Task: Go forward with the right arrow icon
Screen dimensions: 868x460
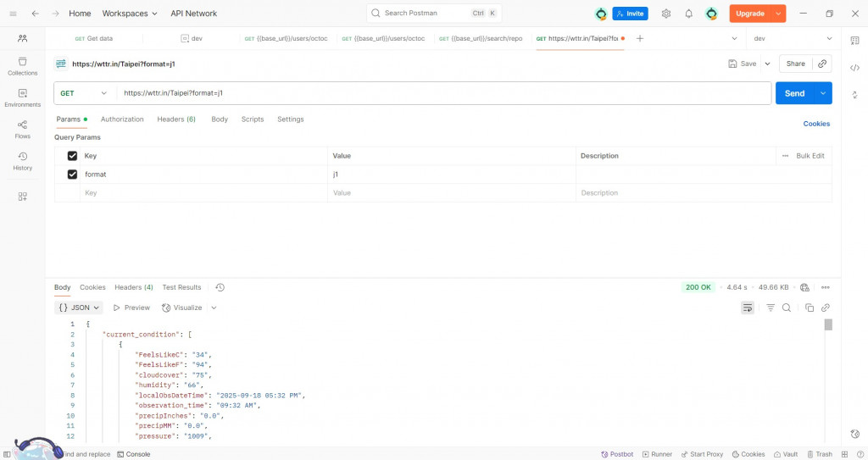Action: (55, 14)
